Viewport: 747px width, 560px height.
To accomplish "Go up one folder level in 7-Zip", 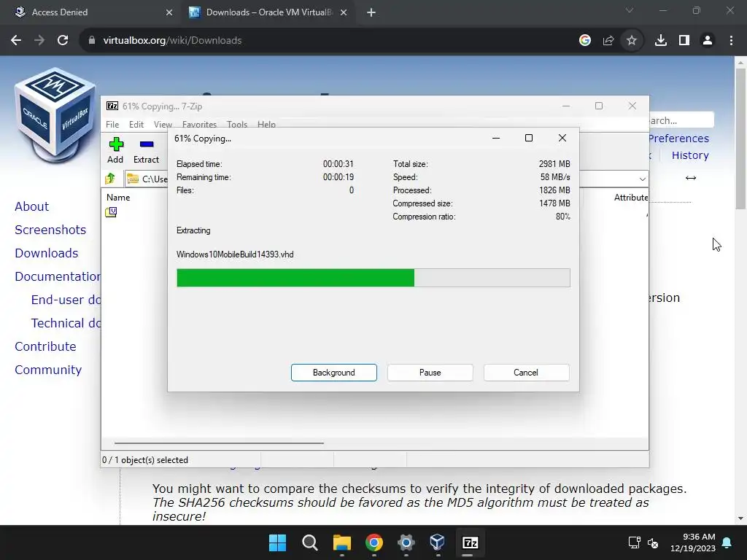I will (x=110, y=179).
